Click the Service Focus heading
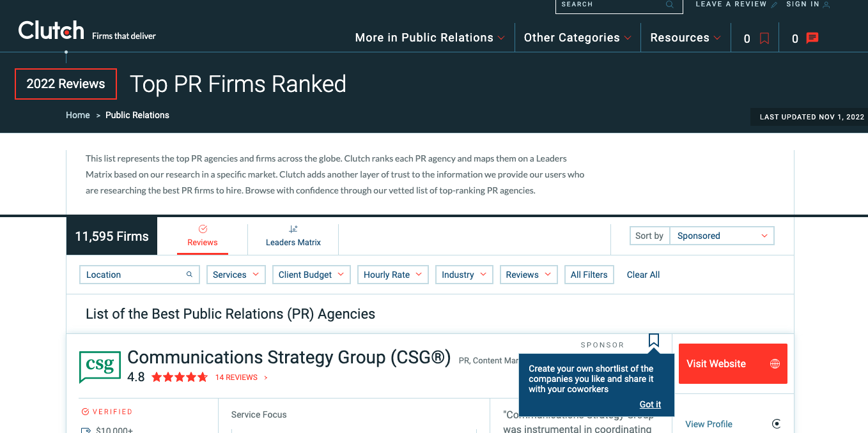 (259, 414)
